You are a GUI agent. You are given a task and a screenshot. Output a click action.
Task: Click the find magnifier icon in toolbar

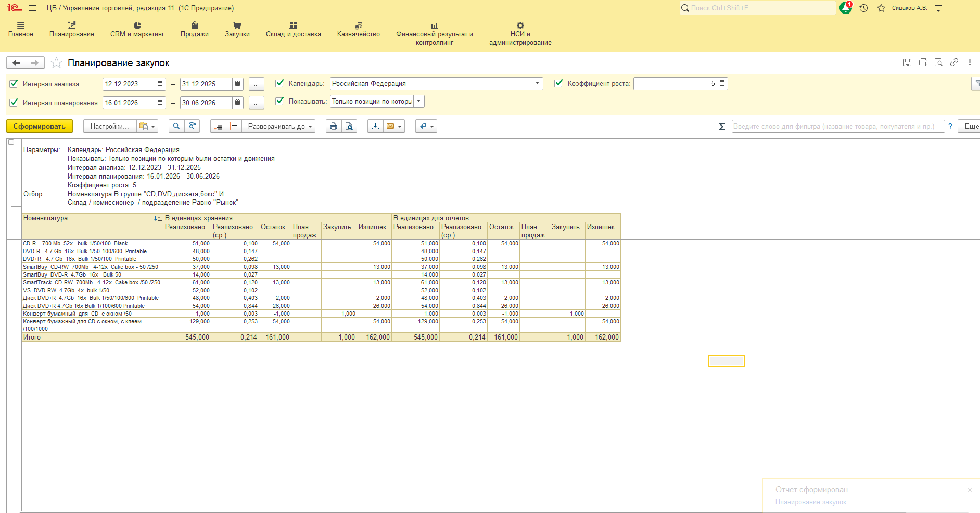[x=176, y=127]
